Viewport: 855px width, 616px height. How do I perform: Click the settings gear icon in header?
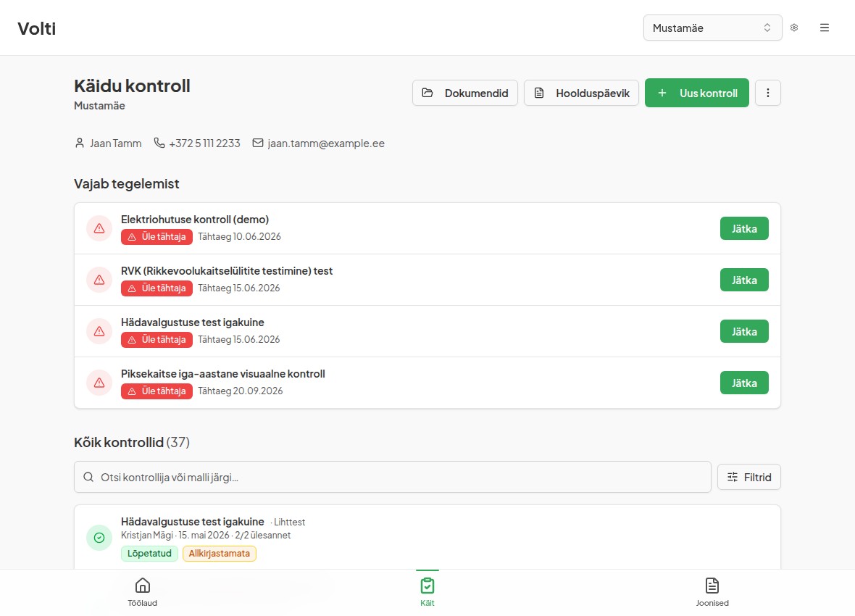click(x=794, y=28)
